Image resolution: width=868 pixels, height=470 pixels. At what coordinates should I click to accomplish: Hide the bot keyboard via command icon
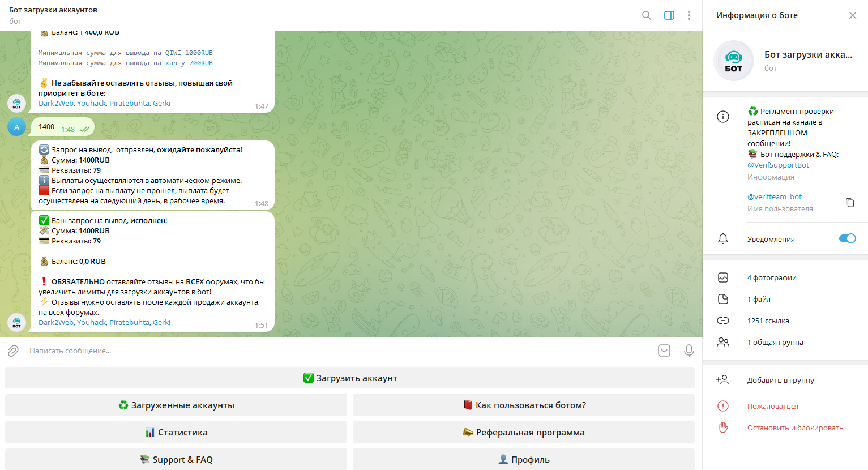pyautogui.click(x=664, y=351)
